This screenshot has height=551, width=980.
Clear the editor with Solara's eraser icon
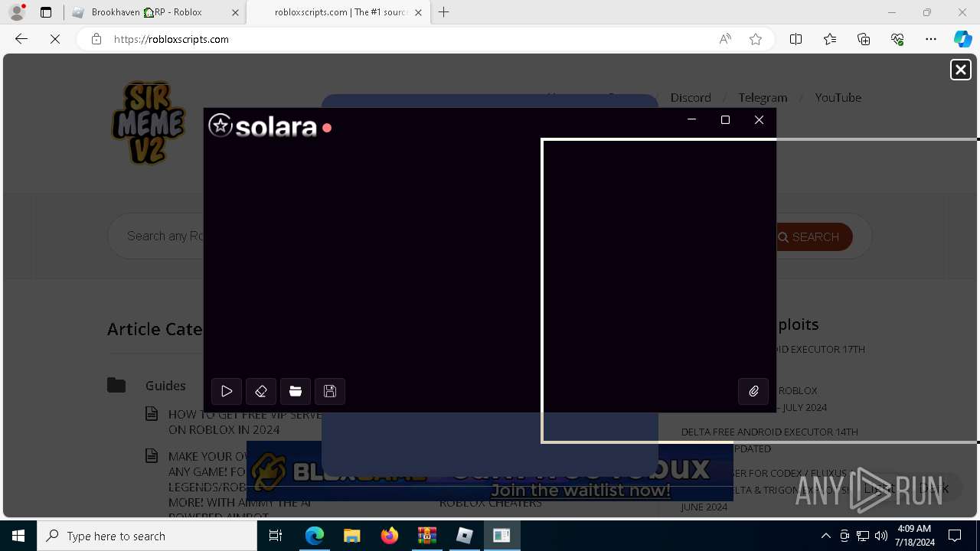[x=261, y=391]
